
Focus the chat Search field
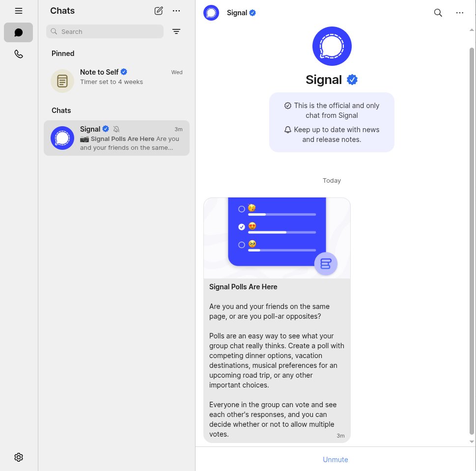point(105,31)
